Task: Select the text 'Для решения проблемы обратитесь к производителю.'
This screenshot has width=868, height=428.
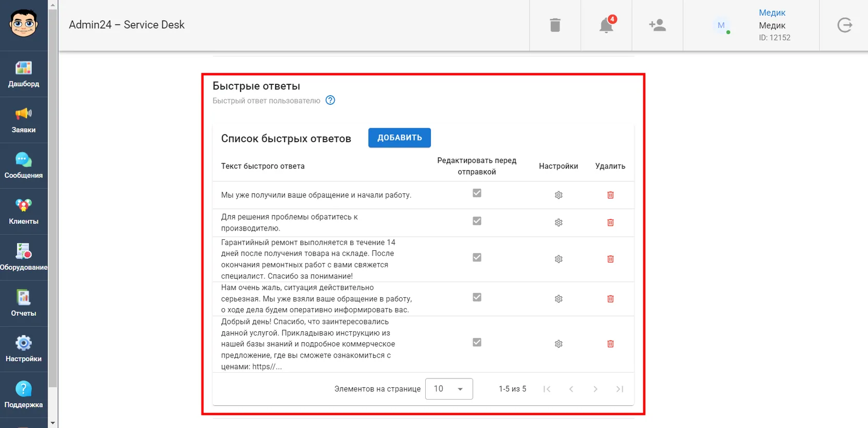Action: click(x=289, y=222)
